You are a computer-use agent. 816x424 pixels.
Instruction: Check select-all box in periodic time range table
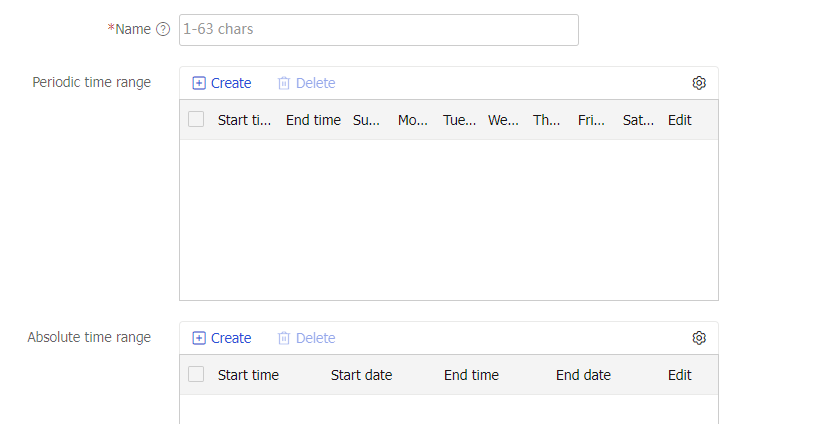click(196, 119)
